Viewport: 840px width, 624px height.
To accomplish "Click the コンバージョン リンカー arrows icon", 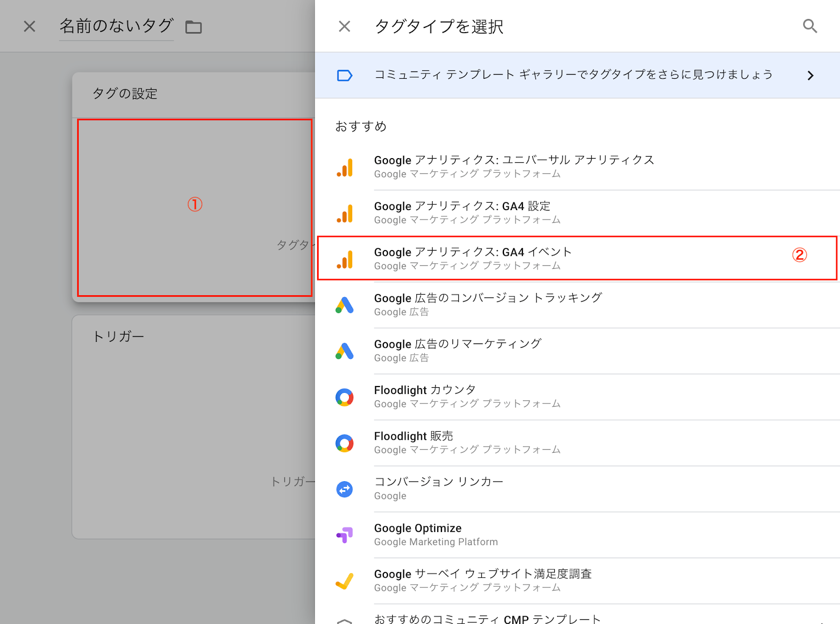I will click(x=345, y=489).
